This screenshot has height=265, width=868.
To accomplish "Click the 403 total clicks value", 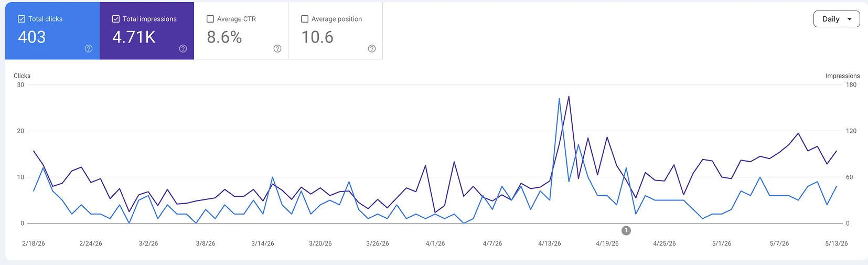I will pyautogui.click(x=32, y=37).
